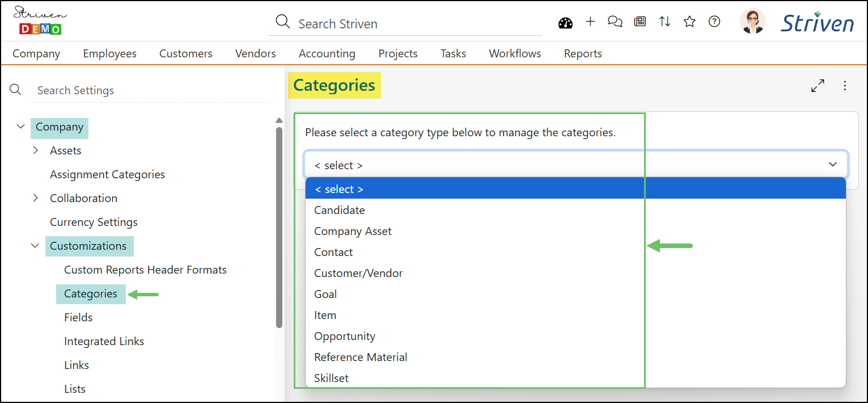Open Categories in settings tree
868x403 pixels.
[x=91, y=293]
